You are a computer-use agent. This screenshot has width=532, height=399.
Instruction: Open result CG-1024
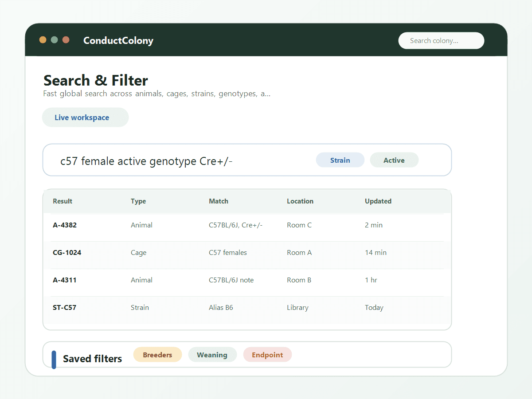(x=67, y=252)
